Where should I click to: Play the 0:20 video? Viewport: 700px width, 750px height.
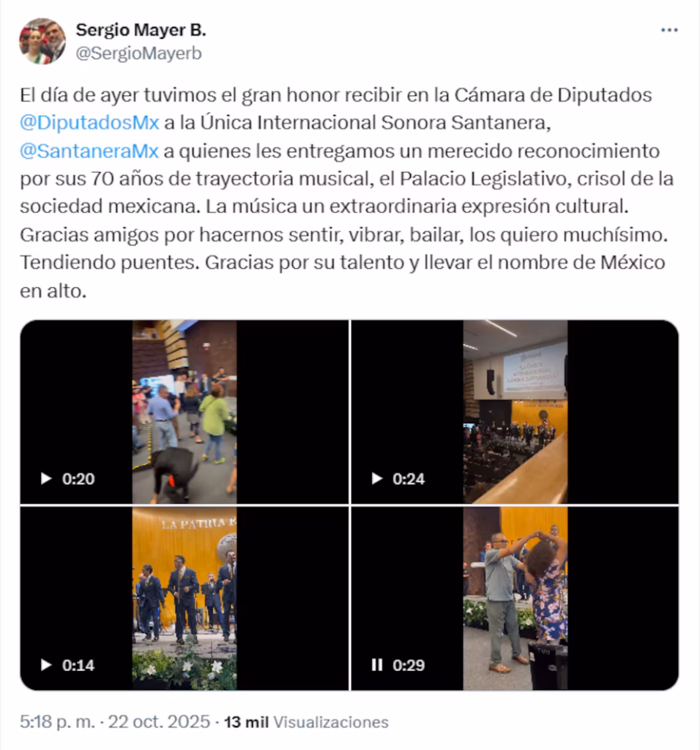point(46,478)
